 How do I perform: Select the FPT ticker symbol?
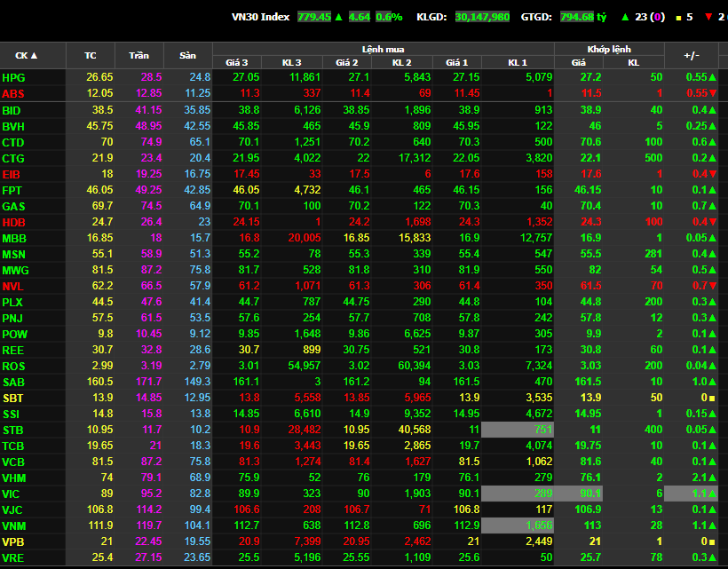[x=12, y=191]
